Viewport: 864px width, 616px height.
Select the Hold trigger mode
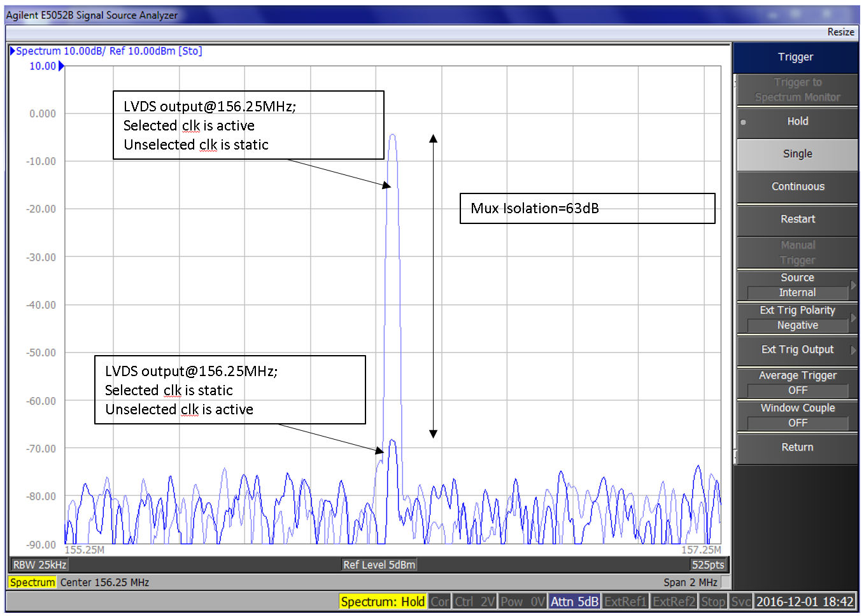tap(797, 122)
